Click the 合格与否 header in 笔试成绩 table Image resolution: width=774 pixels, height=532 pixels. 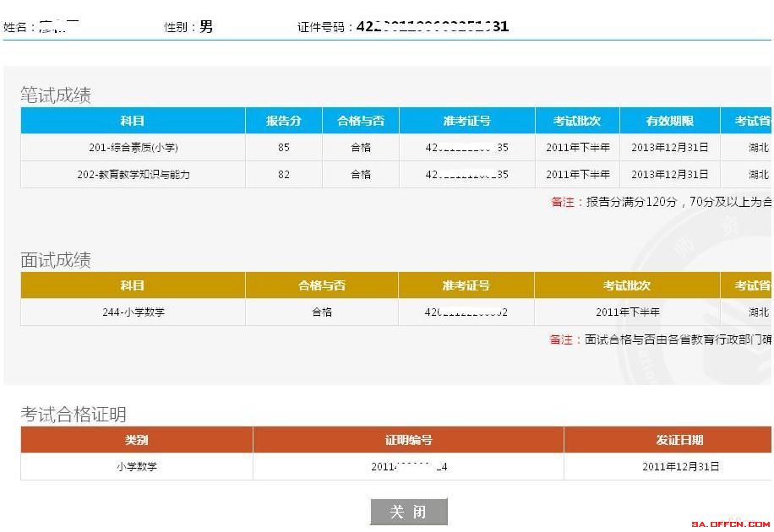coord(361,121)
